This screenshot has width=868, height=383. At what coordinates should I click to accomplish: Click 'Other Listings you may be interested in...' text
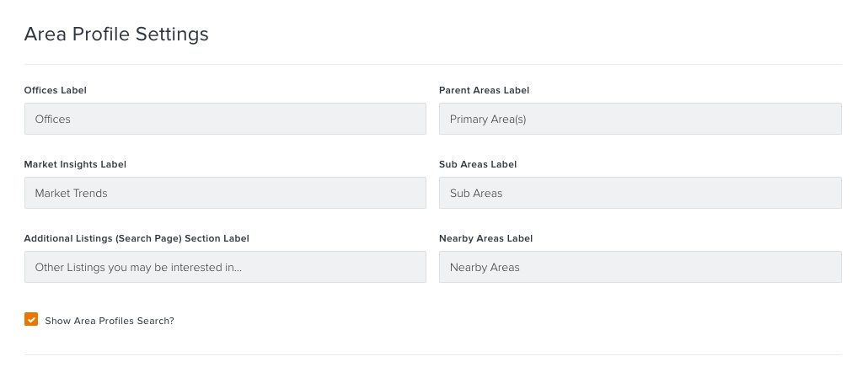click(138, 267)
